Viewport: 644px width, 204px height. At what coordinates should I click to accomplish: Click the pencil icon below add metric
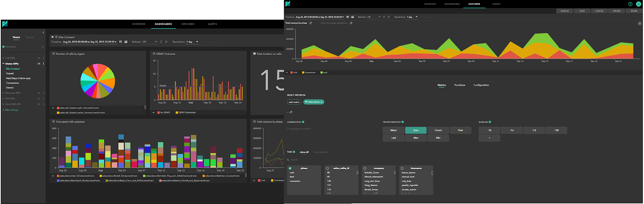tap(291, 112)
